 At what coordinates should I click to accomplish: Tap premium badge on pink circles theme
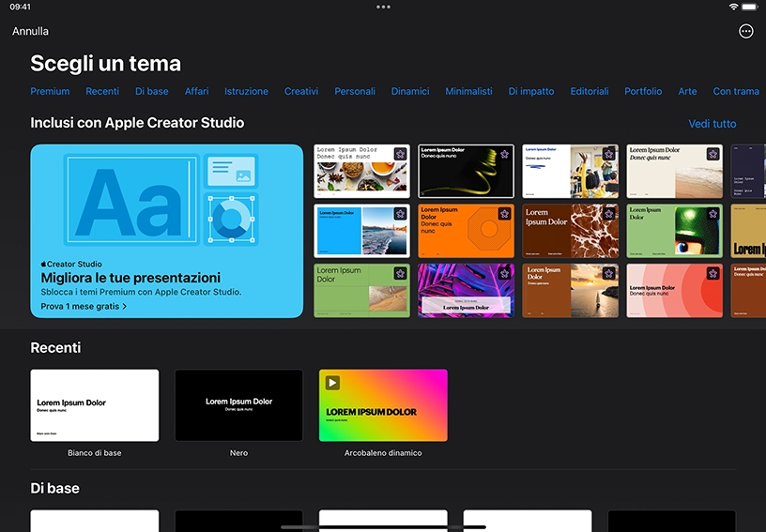[713, 273]
